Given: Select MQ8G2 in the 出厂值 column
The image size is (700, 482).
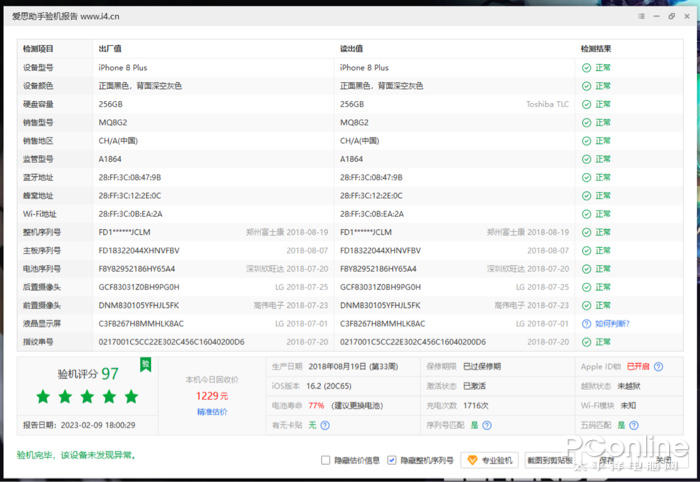Looking at the screenshot, I should click(x=113, y=123).
